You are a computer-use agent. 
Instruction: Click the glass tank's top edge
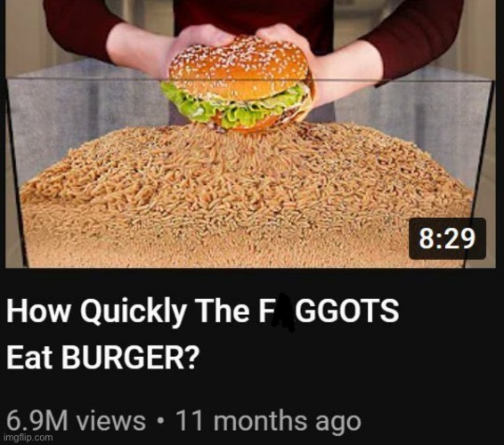click(x=251, y=80)
